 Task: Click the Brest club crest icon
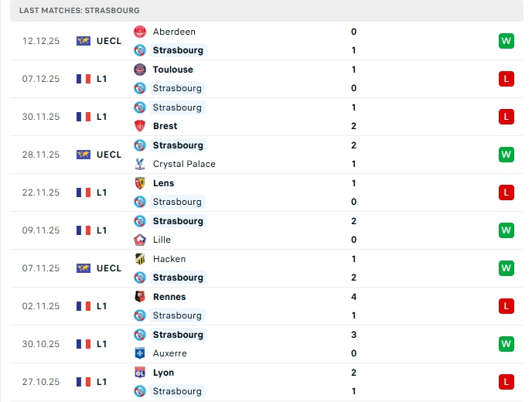(x=140, y=126)
